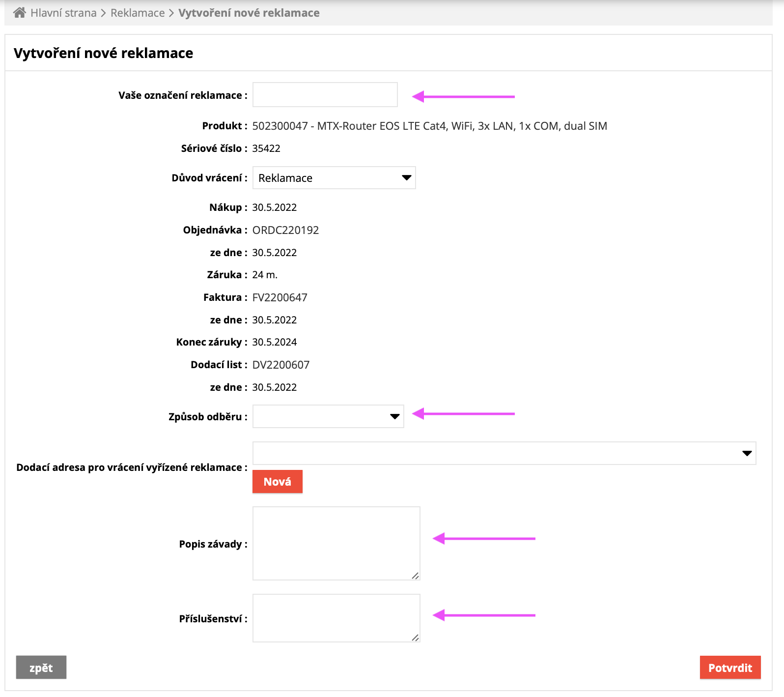This screenshot has width=784, height=697.
Task: Open the Reklamace breadcrumb link
Action: [138, 13]
